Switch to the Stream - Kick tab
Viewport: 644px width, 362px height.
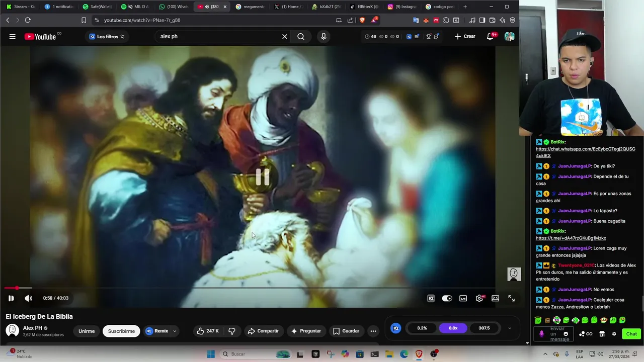[20, 7]
